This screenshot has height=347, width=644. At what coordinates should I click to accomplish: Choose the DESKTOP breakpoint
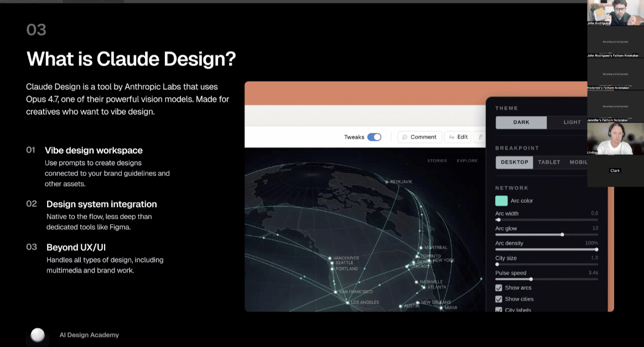(x=514, y=162)
